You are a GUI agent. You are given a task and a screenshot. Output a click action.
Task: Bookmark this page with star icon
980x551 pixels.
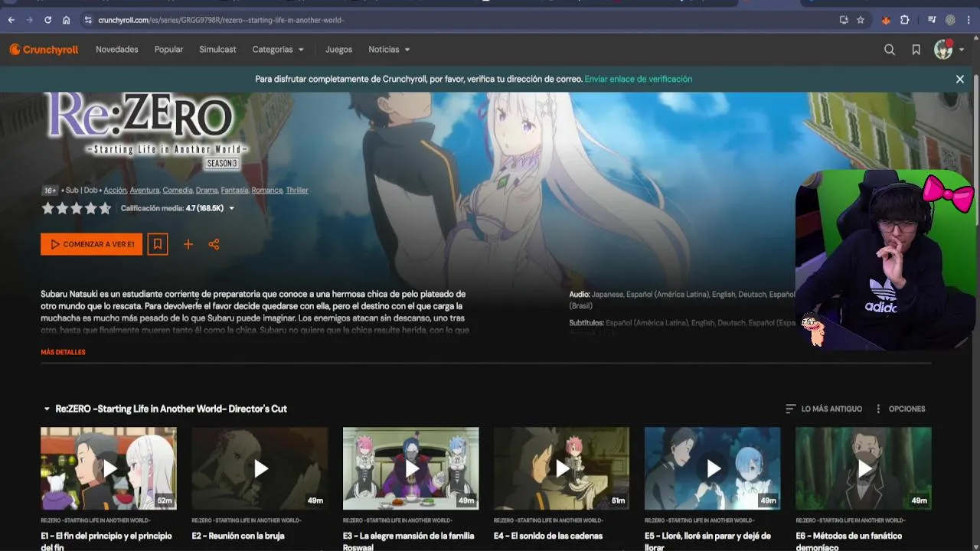point(861,20)
